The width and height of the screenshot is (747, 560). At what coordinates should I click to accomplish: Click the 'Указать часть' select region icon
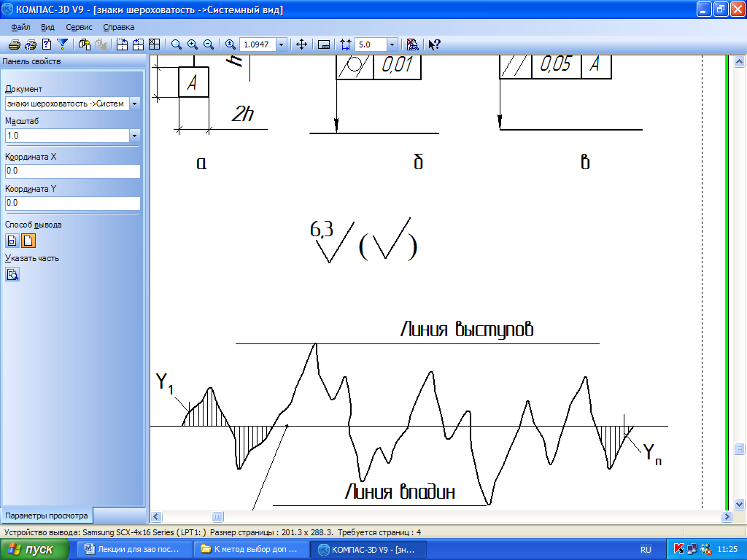click(x=12, y=274)
